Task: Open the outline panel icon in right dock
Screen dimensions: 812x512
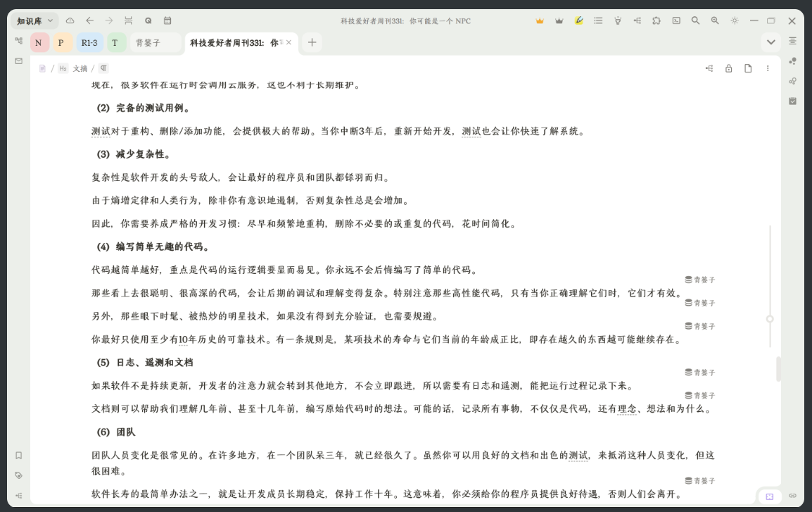Action: 792,41
